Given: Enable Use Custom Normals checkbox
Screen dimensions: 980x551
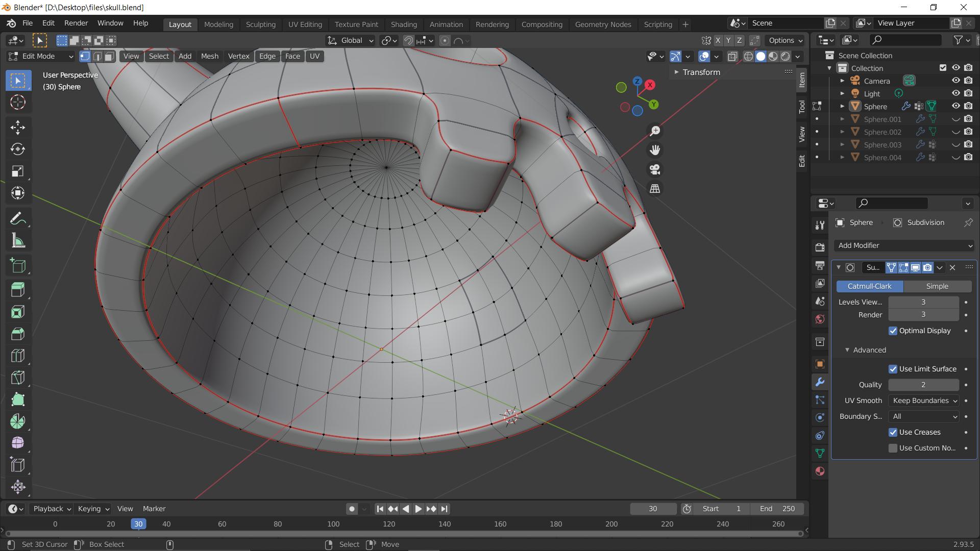Looking at the screenshot, I should click(893, 448).
